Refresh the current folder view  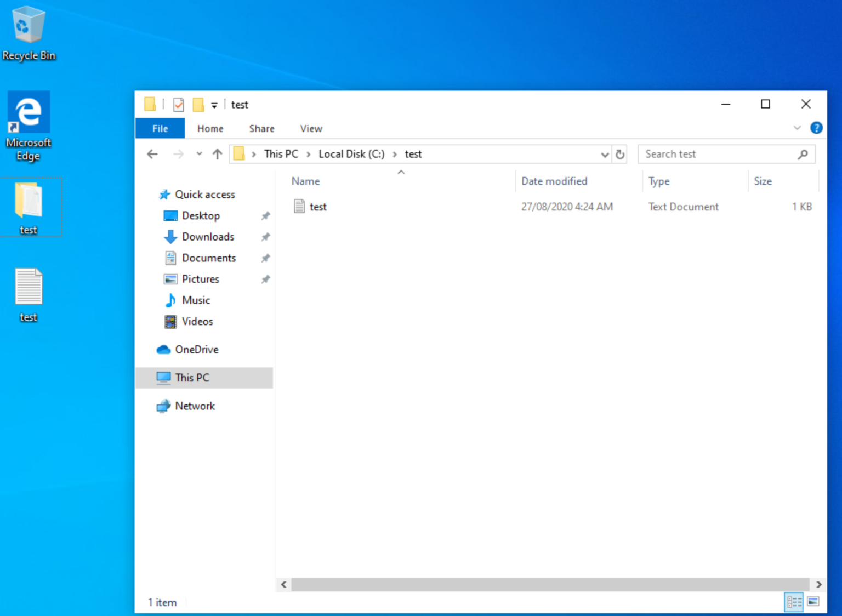point(620,154)
